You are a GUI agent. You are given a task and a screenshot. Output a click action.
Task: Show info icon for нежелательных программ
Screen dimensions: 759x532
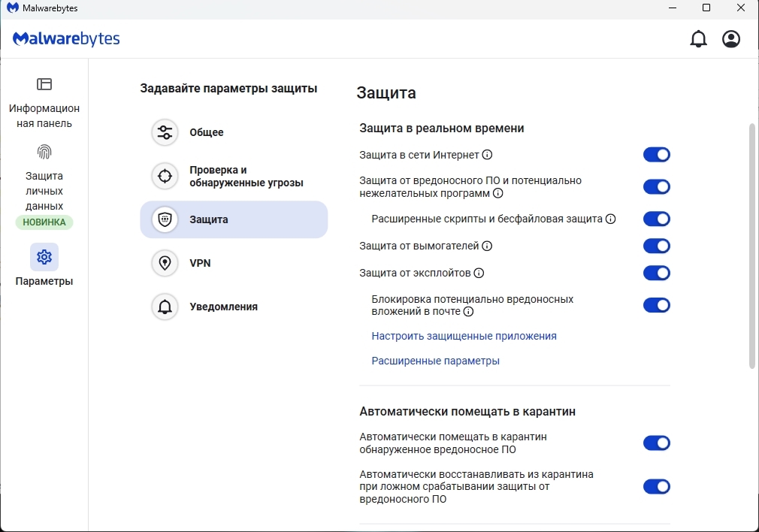tap(497, 193)
